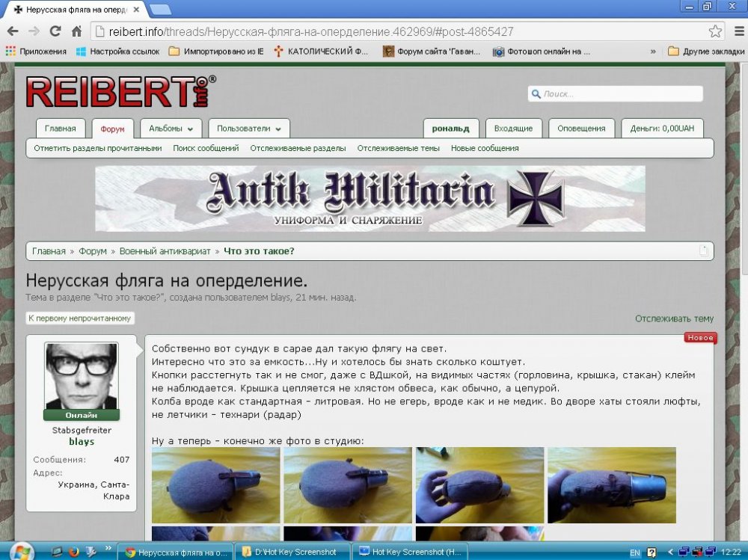Open Новые сообщения link
The height and width of the screenshot is (560, 748).
click(485, 148)
